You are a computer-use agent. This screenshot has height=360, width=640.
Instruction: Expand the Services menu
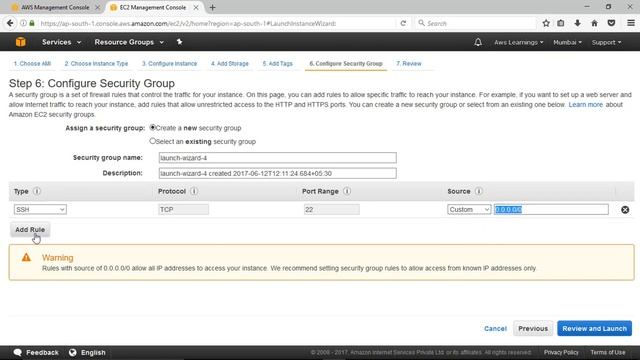[61, 42]
